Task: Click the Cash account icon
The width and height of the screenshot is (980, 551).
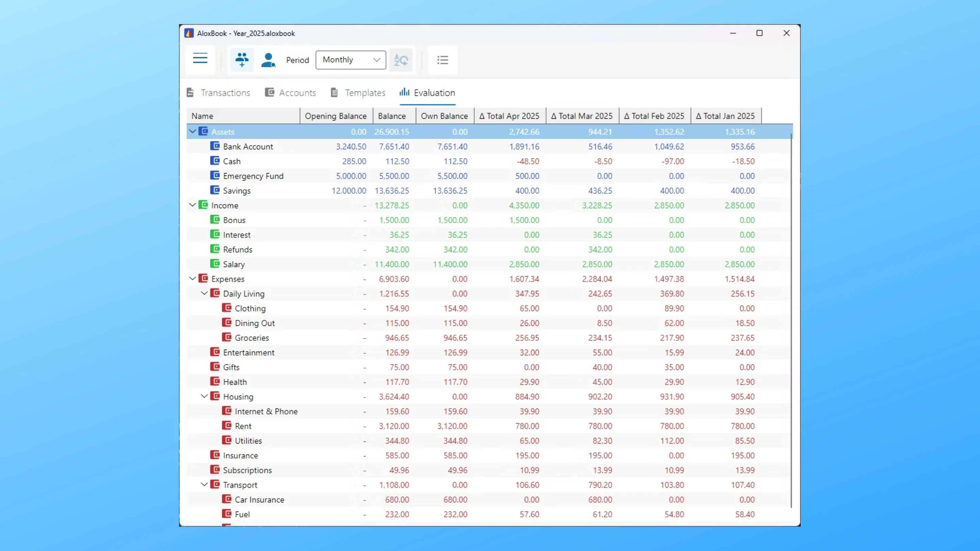Action: click(x=215, y=161)
